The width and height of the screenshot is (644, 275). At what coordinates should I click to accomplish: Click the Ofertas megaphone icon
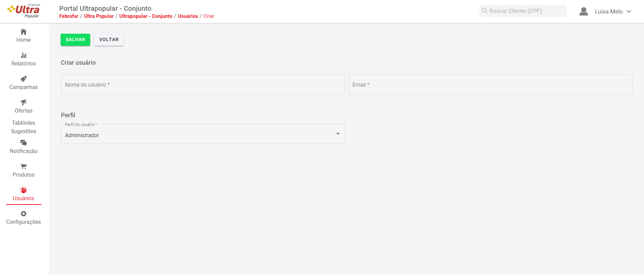click(x=24, y=102)
